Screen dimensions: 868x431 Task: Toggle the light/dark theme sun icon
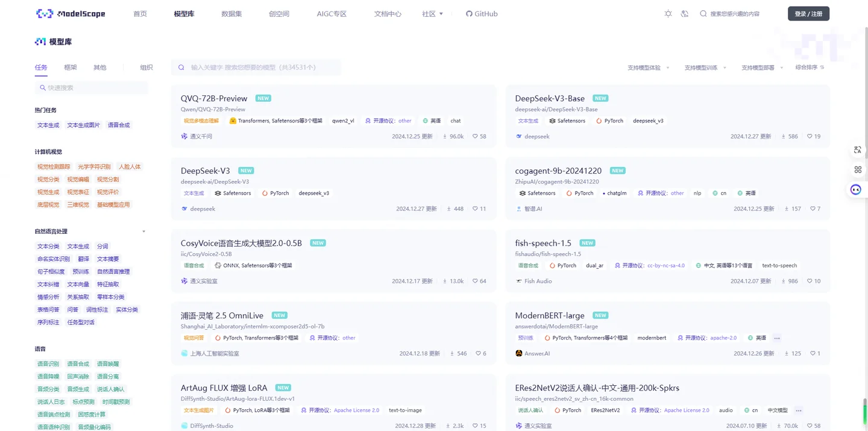click(668, 13)
